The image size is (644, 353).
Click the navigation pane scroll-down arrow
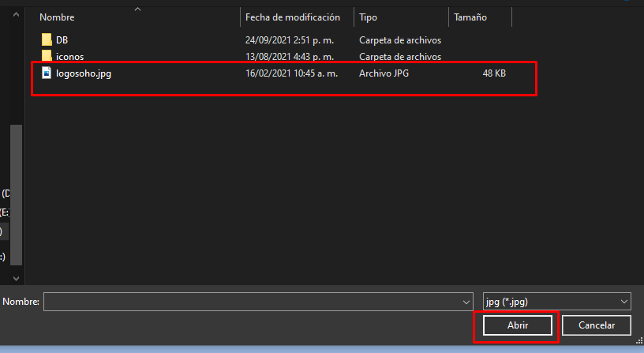click(16, 278)
